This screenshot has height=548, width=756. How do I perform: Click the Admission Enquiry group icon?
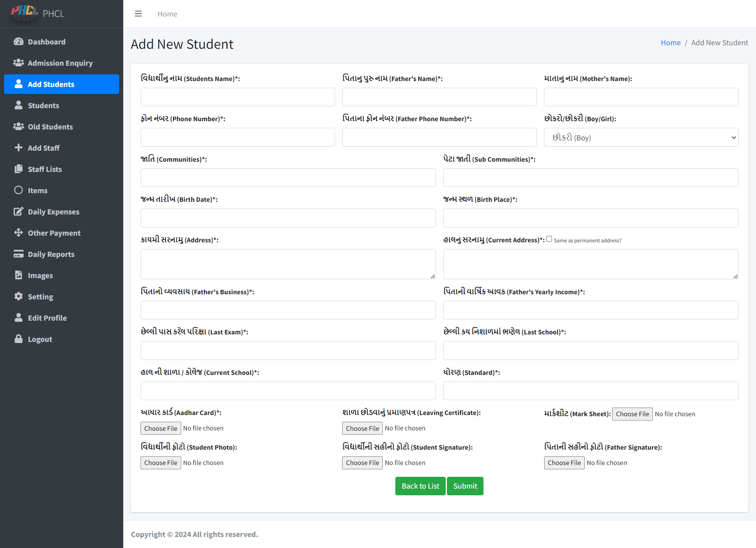click(x=19, y=63)
